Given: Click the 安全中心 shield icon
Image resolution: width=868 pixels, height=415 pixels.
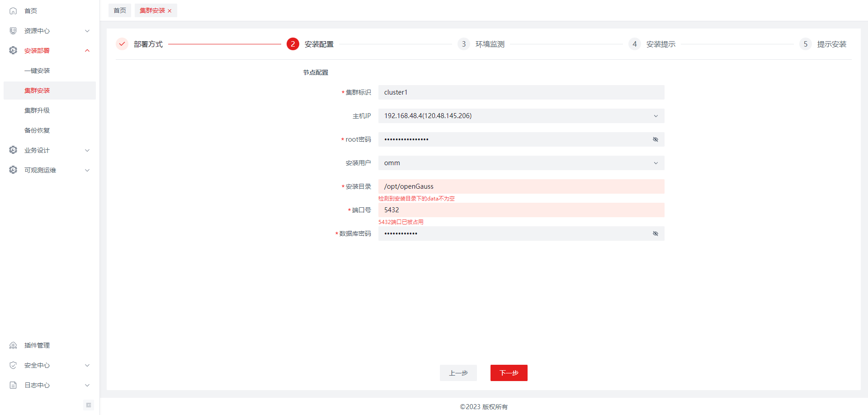Looking at the screenshot, I should 13,365.
